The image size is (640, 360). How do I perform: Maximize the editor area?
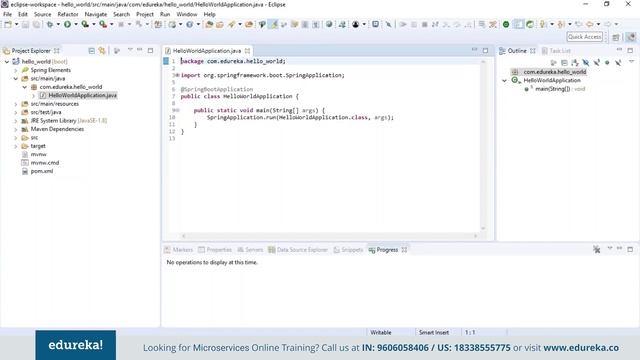click(x=485, y=51)
